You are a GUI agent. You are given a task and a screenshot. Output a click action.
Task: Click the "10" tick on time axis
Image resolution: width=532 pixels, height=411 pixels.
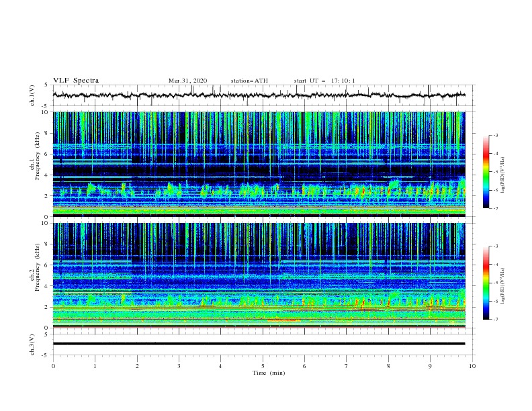[x=472, y=366]
